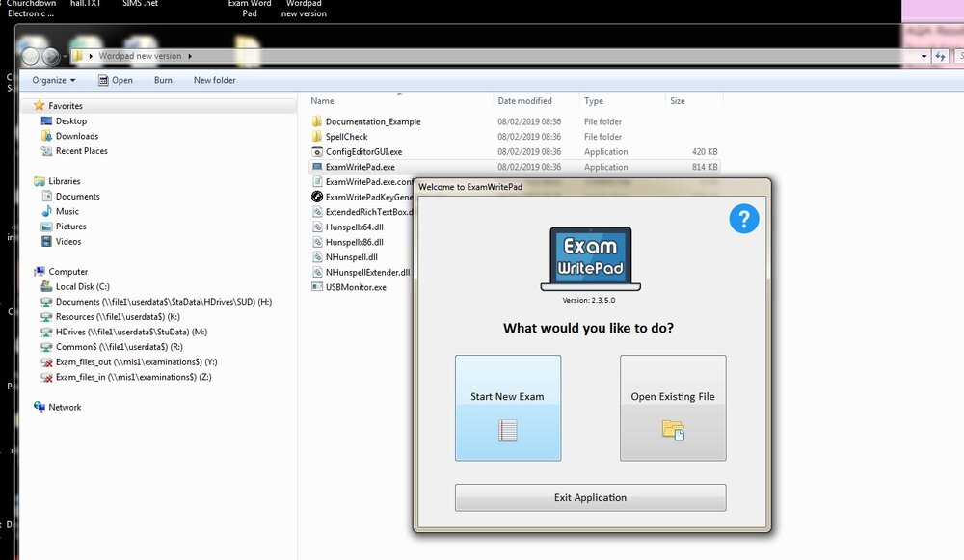
Task: Click the 814 KB size value
Action: [705, 167]
